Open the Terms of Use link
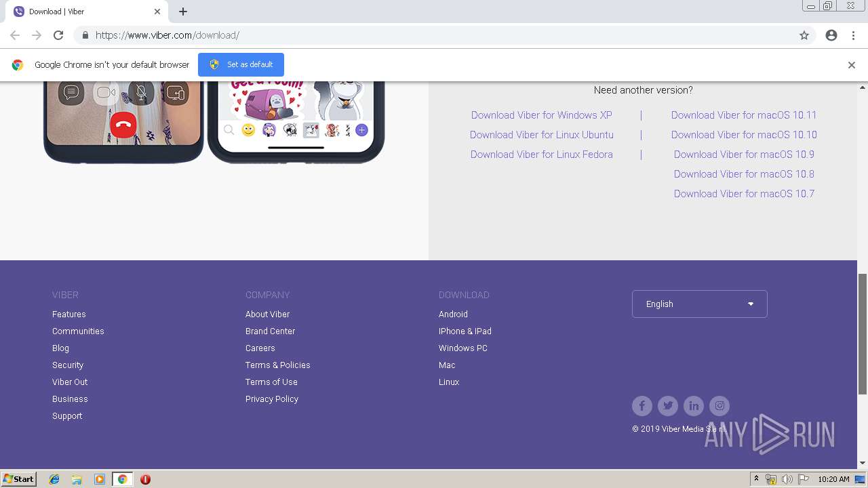 pos(271,382)
